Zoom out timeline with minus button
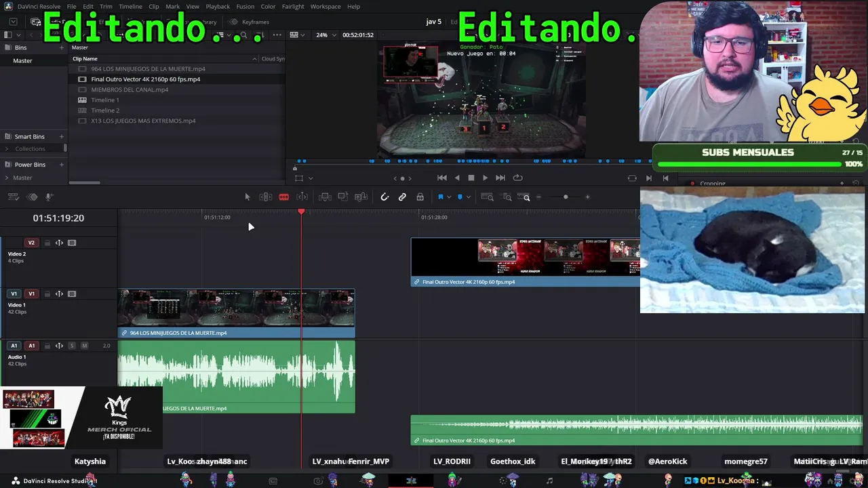 point(539,197)
